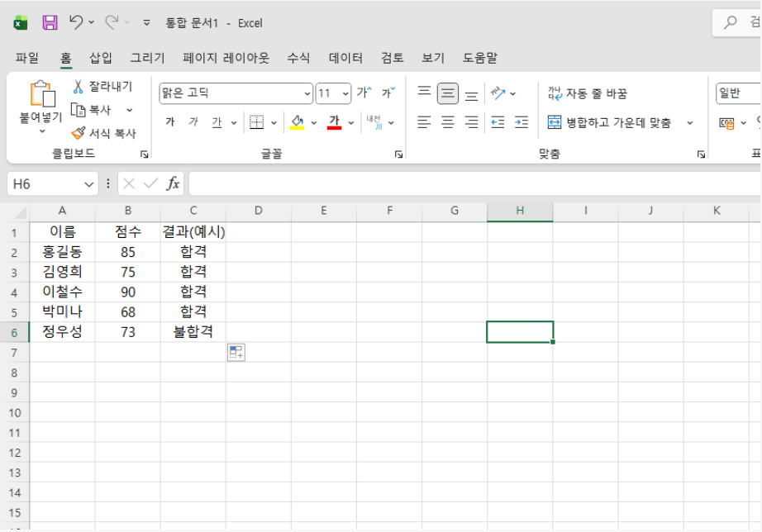Click the Auto Fill Options icon below column C
The width and height of the screenshot is (762, 532).
pos(236,353)
